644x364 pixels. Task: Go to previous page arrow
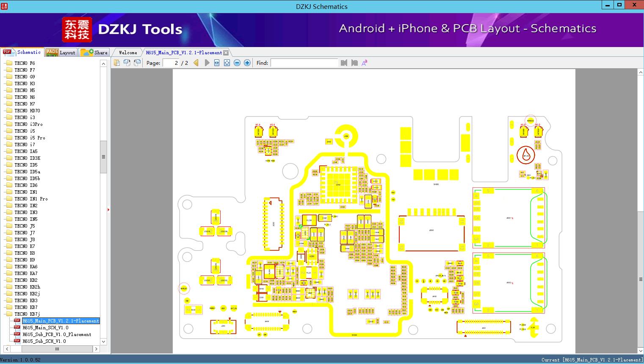pos(196,63)
